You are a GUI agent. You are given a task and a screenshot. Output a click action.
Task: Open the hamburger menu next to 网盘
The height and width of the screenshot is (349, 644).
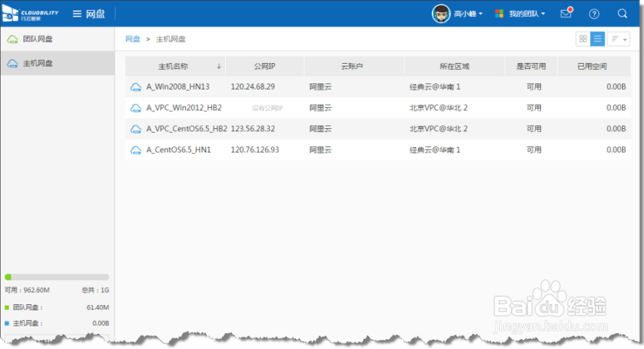pos(77,14)
